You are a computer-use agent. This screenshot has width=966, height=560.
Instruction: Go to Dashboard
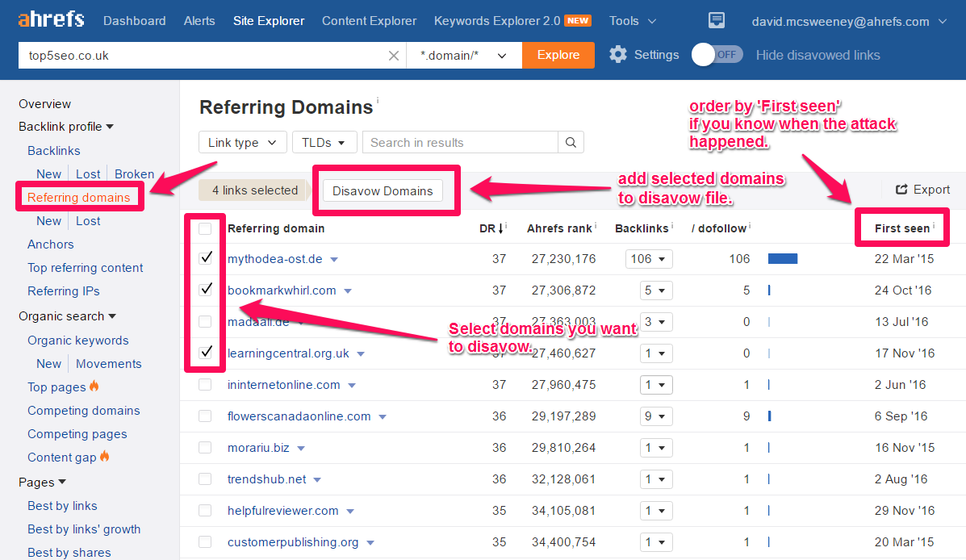click(134, 21)
